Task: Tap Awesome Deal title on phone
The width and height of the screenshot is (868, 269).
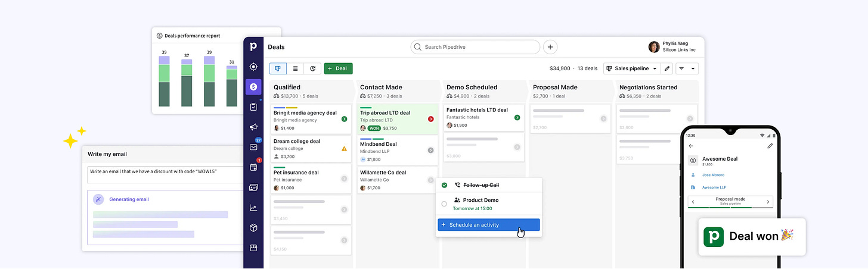Action: 720,158
